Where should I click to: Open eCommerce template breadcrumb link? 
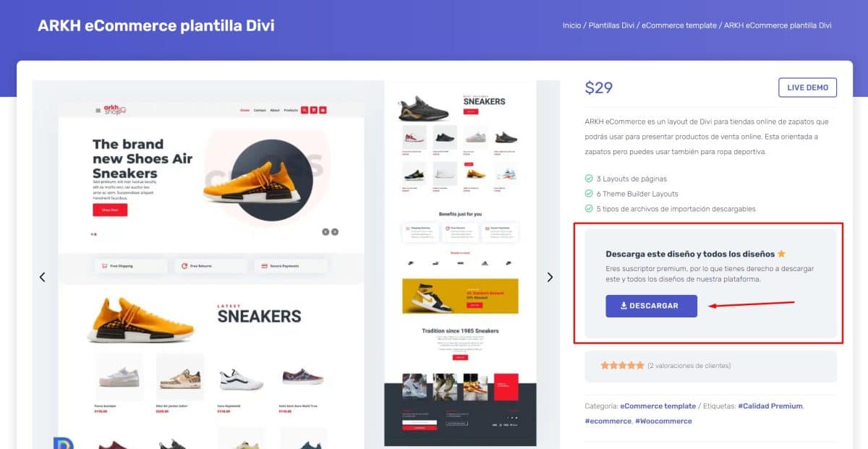[x=679, y=25]
